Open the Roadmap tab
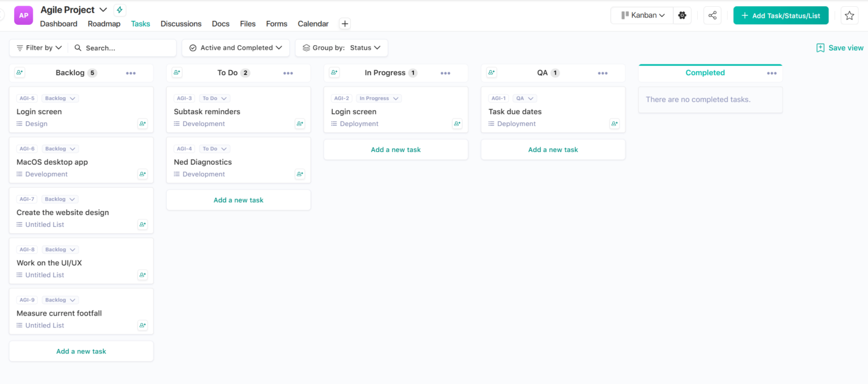Screen dimensions: 868x384 click(x=104, y=24)
